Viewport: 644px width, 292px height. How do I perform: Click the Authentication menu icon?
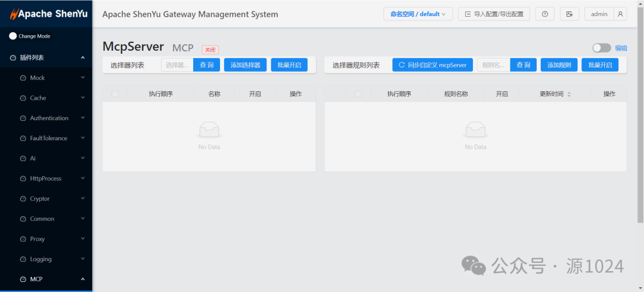23,118
